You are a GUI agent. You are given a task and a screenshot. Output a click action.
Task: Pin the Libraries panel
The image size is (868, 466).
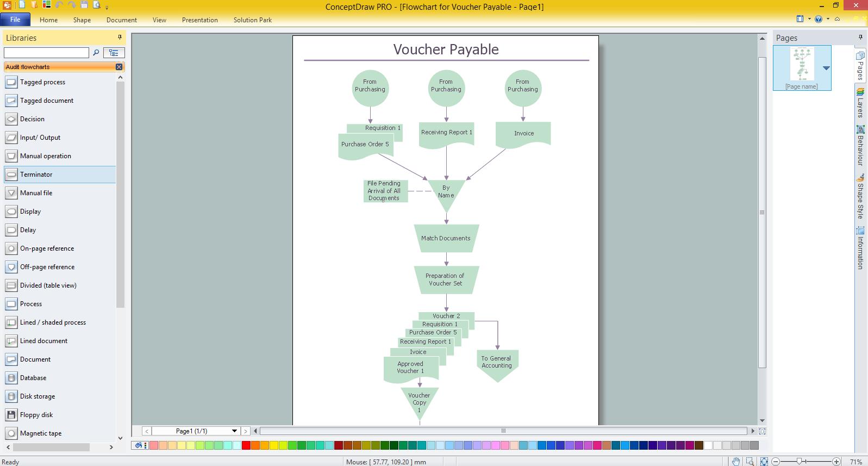point(120,38)
